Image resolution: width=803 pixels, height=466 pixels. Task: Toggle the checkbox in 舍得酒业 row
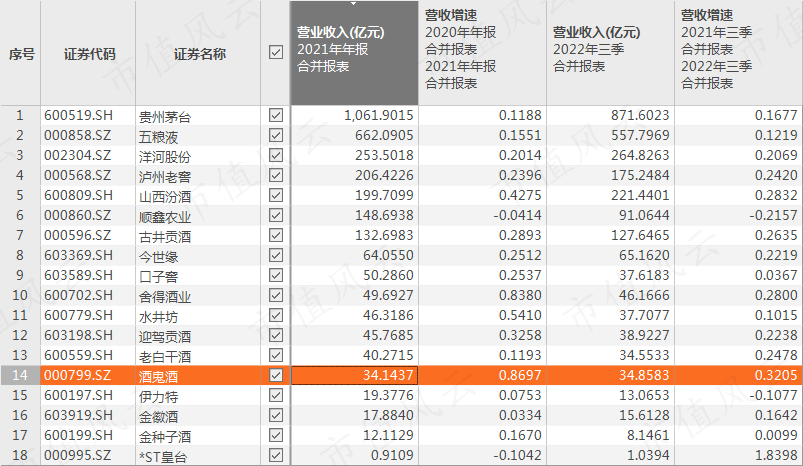pos(276,295)
